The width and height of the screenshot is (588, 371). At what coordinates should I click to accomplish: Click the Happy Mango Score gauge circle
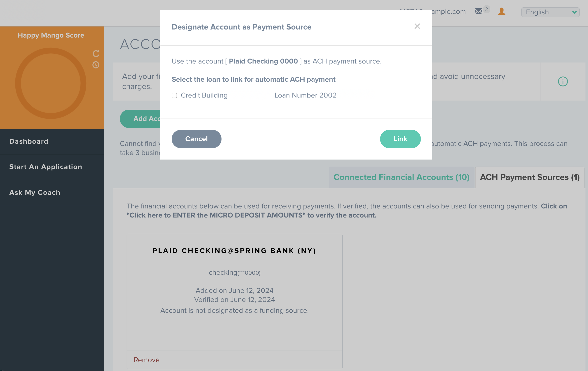coord(51,83)
